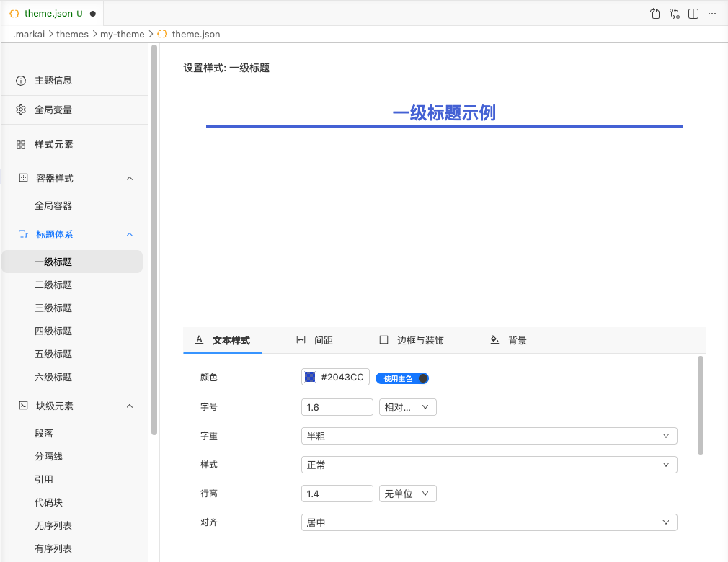Click the 容器样式 container icon

[23, 178]
